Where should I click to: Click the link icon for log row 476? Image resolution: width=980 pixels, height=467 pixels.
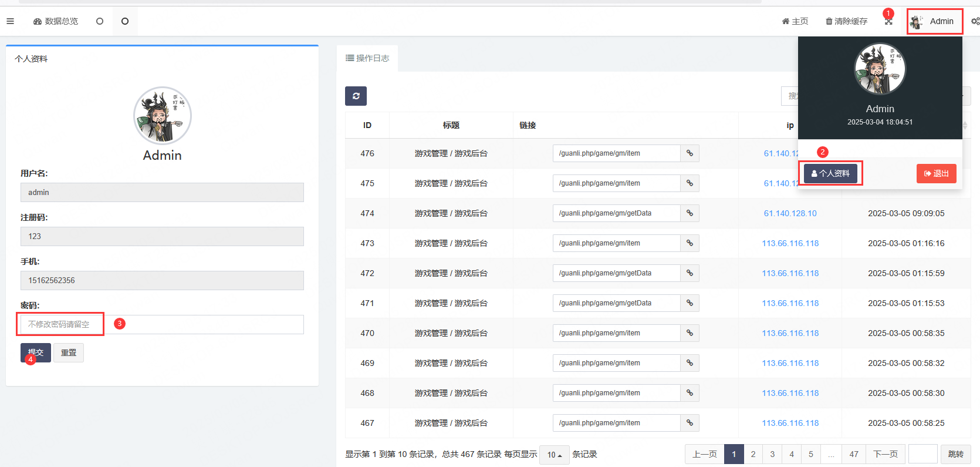click(690, 153)
